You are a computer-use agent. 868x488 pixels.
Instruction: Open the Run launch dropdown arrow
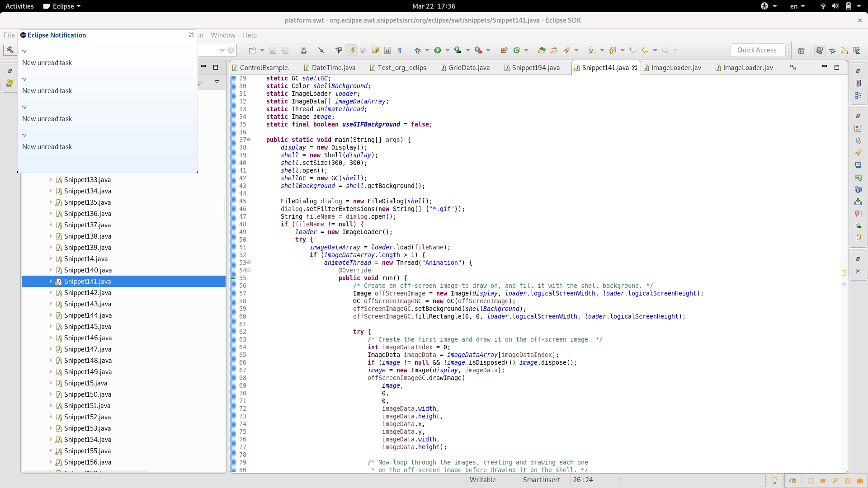pyautogui.click(x=448, y=50)
